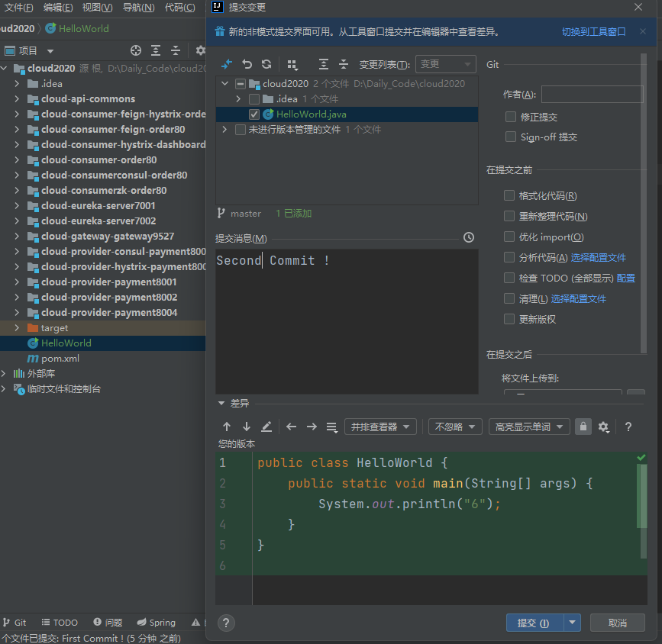Image resolution: width=662 pixels, height=644 pixels.
Task: Open the 不忽略 whitespace dropdown
Action: tap(455, 427)
